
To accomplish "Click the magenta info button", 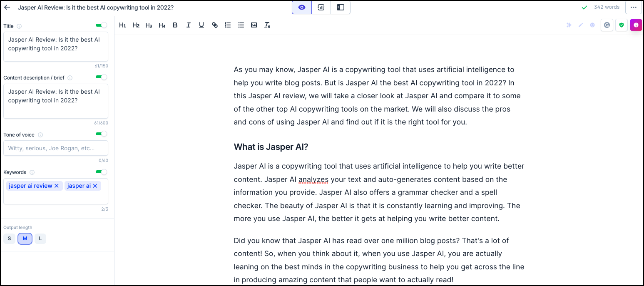I will pyautogui.click(x=636, y=25).
